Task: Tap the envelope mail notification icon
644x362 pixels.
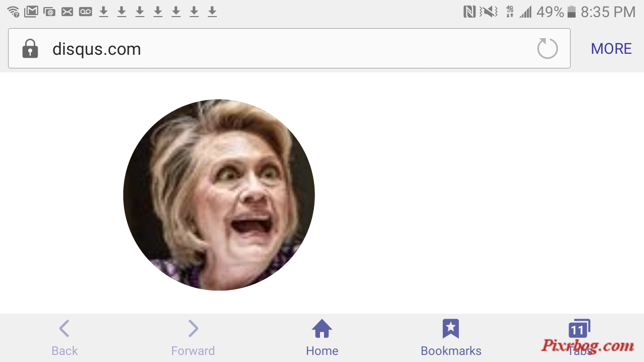Action: coord(67,12)
